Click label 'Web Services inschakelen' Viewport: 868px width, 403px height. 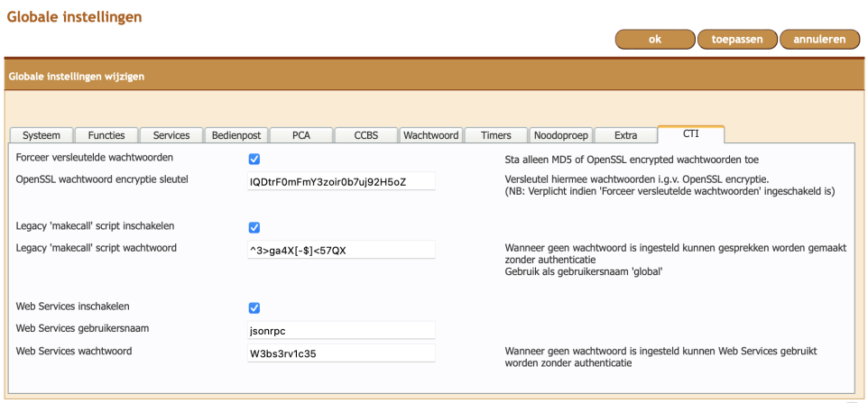[72, 306]
